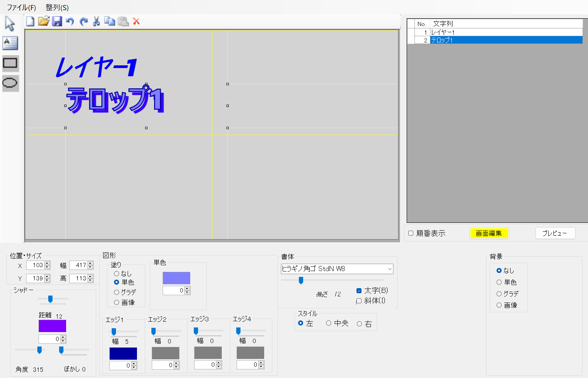Screen dimensions: 588x378
Task: Click the レイヤー1 text on canvas
Action: (x=97, y=67)
